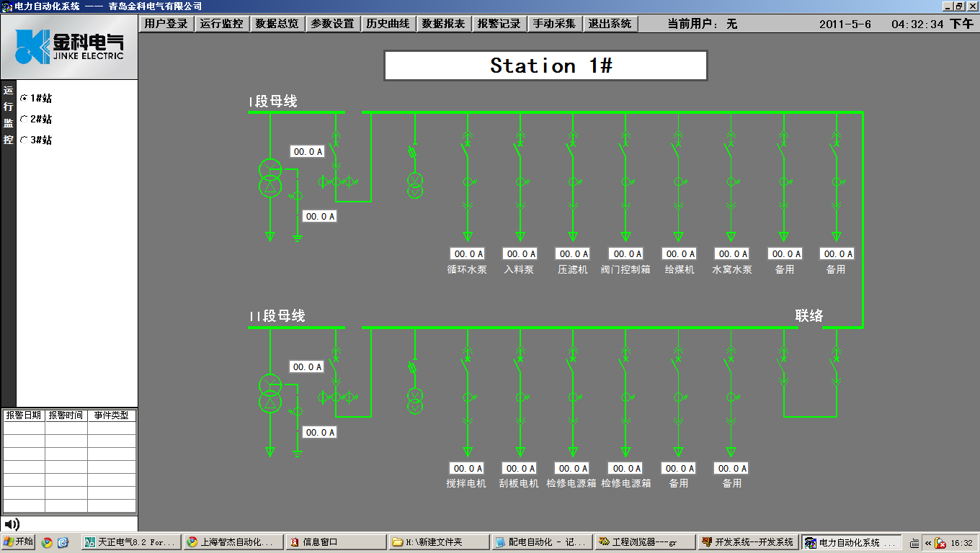The image size is (980, 553).
Task: Click the 搅拌电机 output arrow symbol
Action: [467, 451]
